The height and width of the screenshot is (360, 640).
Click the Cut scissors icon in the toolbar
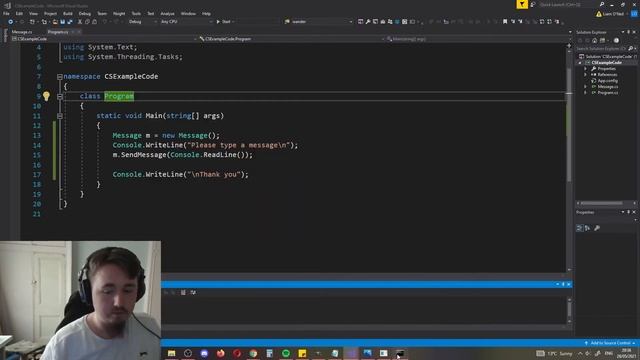(x=80, y=22)
